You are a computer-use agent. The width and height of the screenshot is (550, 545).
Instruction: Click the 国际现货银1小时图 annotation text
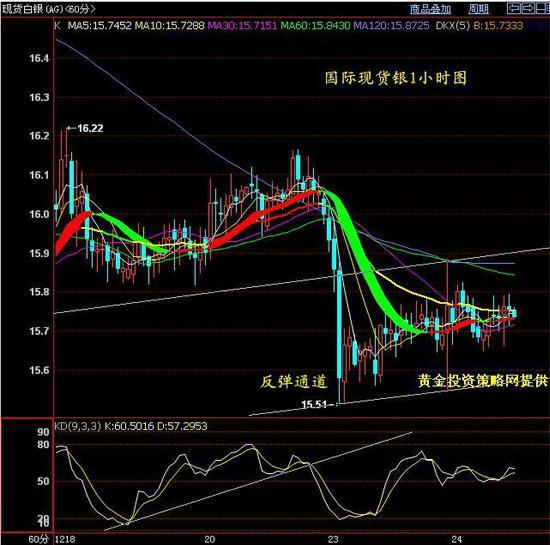[395, 78]
